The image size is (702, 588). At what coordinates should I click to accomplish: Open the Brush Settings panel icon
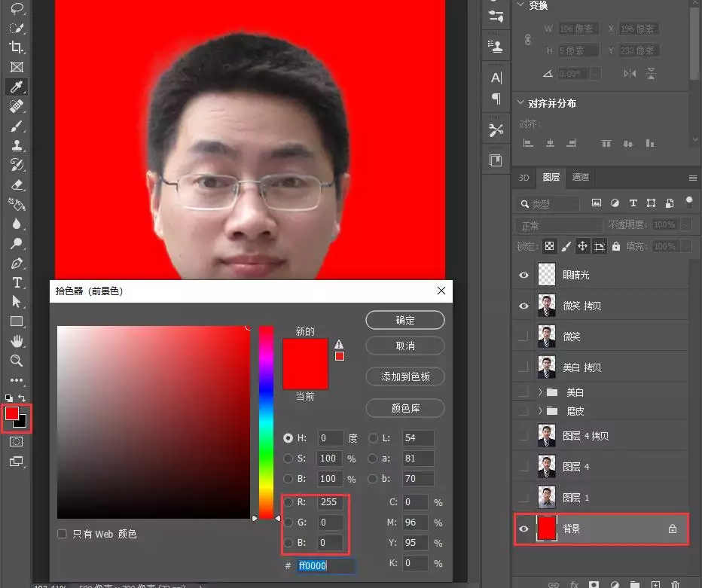496,17
